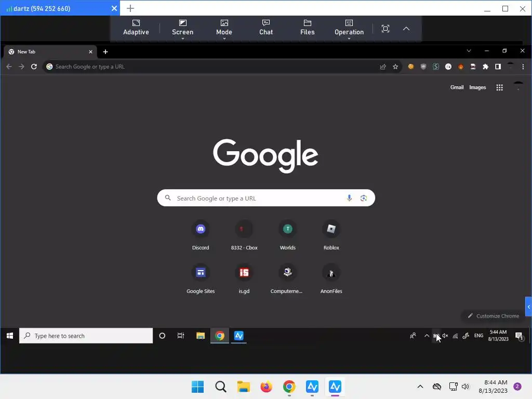The width and height of the screenshot is (532, 399).
Task: Launch Firefox from local taskbar
Action: (x=266, y=387)
